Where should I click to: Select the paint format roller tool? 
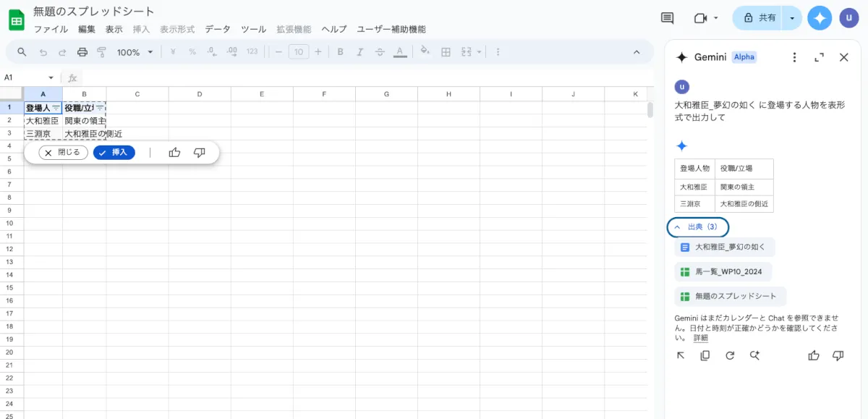[101, 52]
